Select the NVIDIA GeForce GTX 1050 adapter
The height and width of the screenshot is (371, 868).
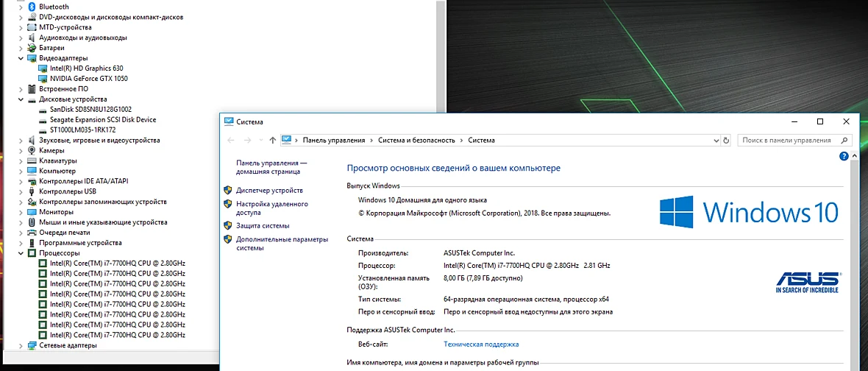[x=88, y=79]
